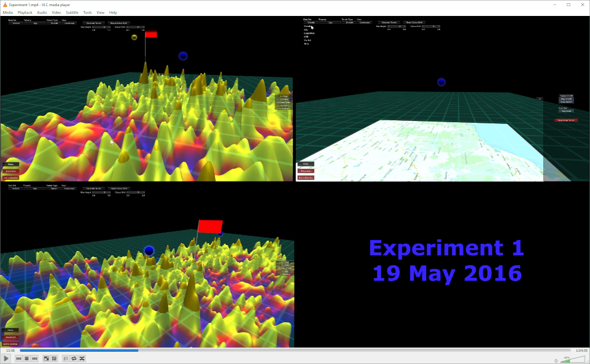Open the Media menu
Image resolution: width=590 pixels, height=364 pixels.
7,12
